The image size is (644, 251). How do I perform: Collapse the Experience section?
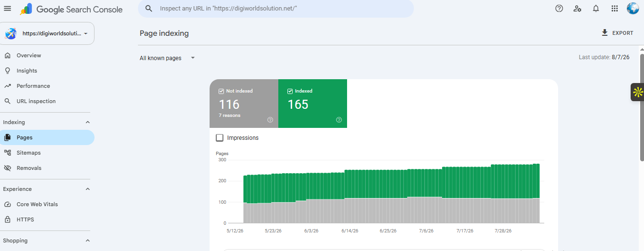point(87,189)
